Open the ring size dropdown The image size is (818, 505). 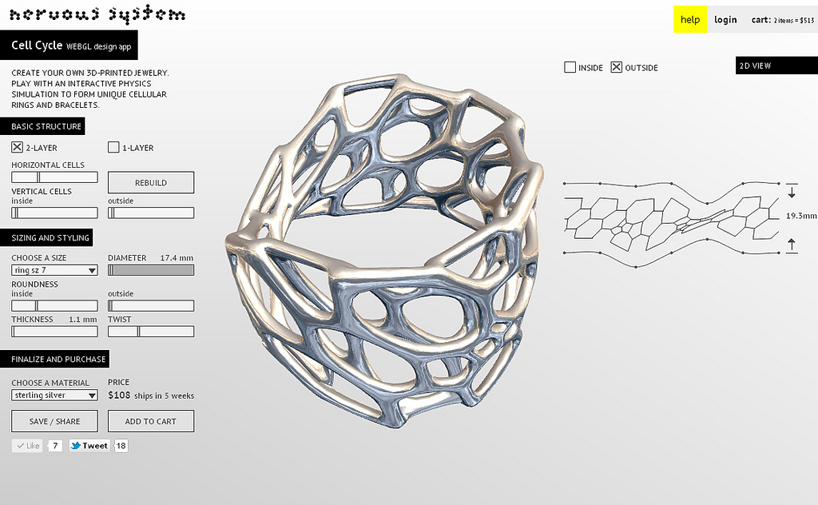[54, 270]
